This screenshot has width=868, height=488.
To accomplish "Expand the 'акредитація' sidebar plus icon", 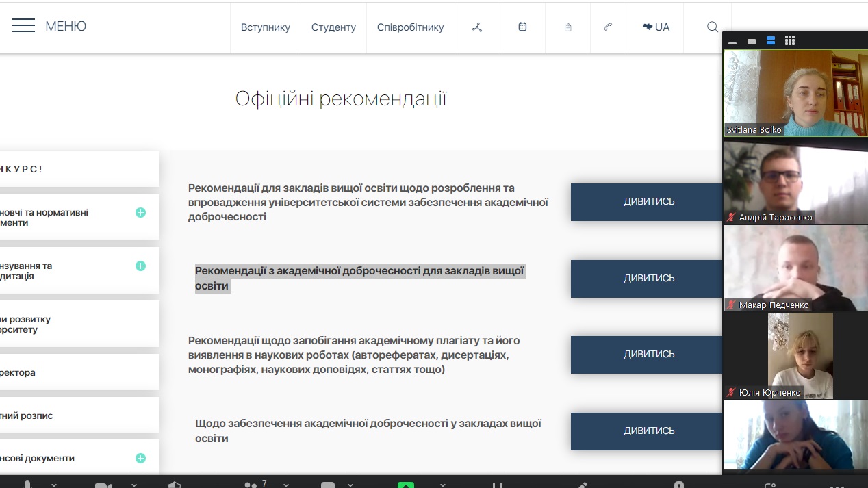I will click(x=140, y=266).
